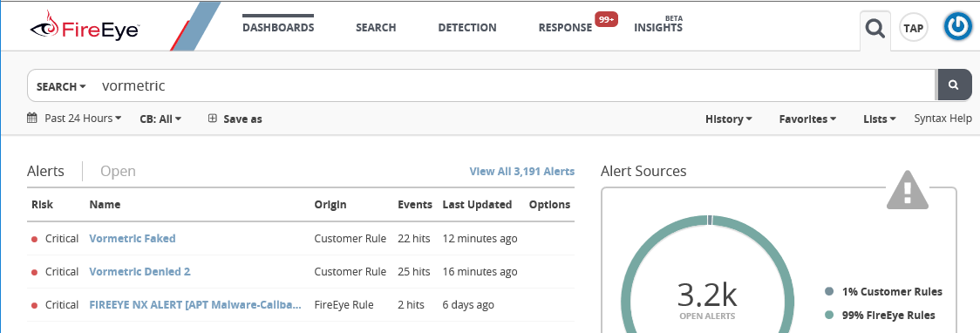Click the Alert Sources heading
The width and height of the screenshot is (980, 333).
[x=643, y=171]
